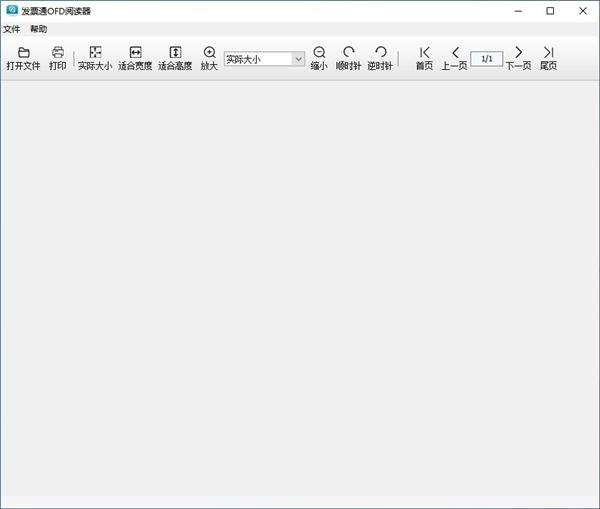
Task: Click the 发票通OFD阅读器 app icon in title bar
Action: 12,10
